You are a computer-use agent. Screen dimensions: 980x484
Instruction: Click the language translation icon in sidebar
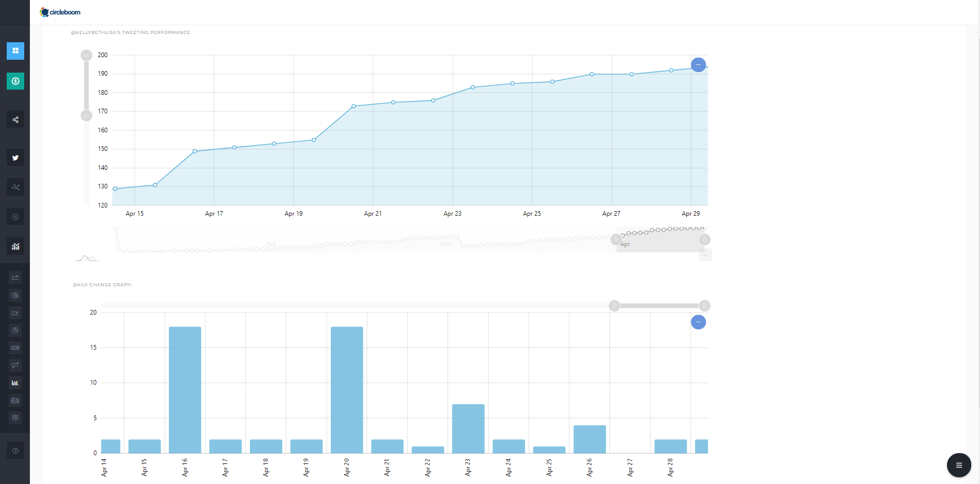15,348
